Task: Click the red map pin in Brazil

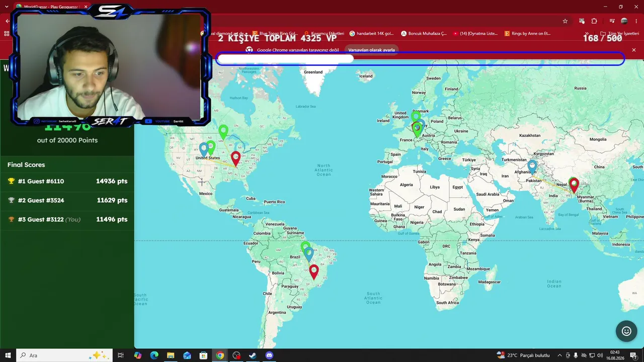Action: (x=314, y=272)
